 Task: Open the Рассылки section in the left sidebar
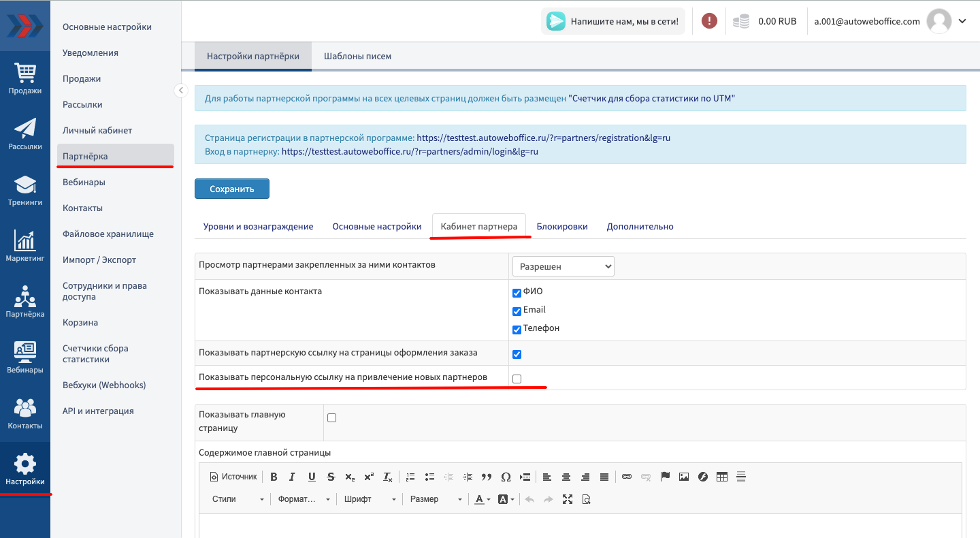[24, 133]
